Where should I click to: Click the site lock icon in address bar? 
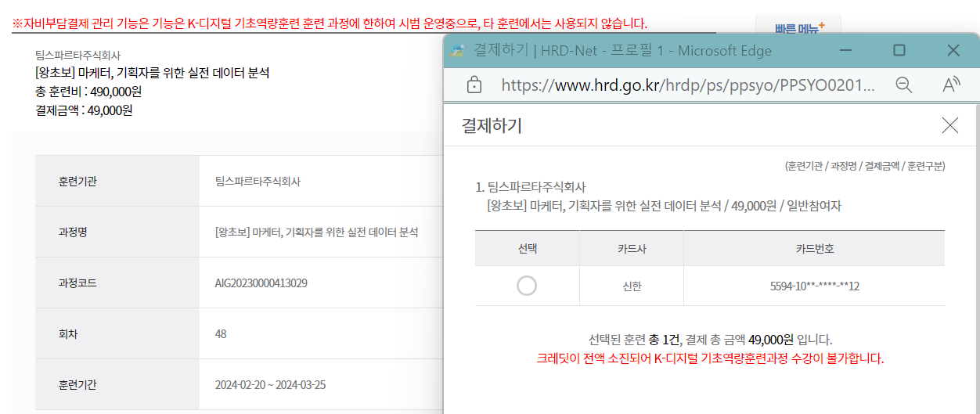(474, 85)
